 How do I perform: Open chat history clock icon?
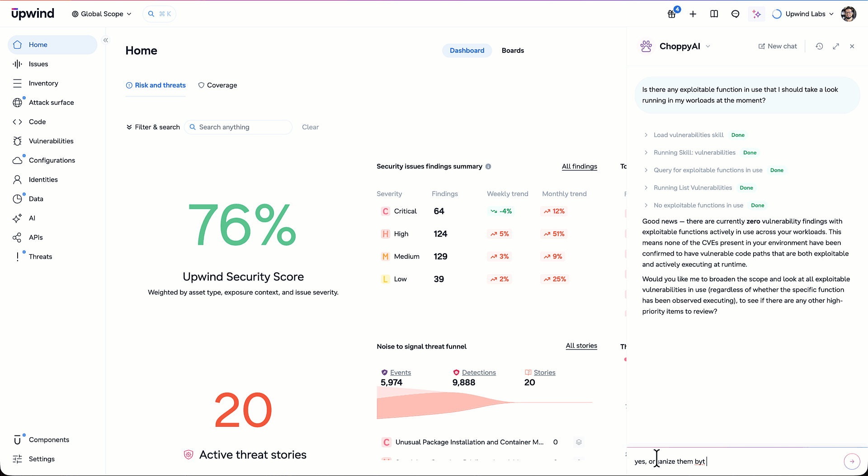pos(819,46)
